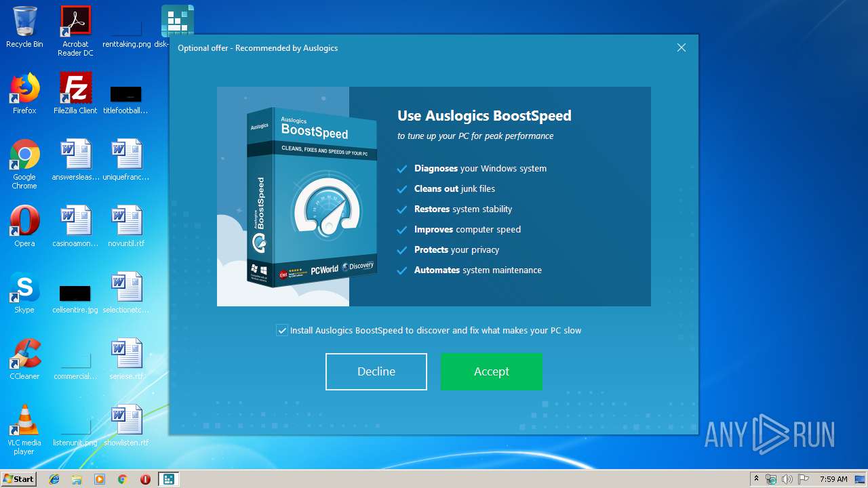
Task: Click the 'Optional offer - Recommended by Auslogics' title
Action: click(258, 48)
